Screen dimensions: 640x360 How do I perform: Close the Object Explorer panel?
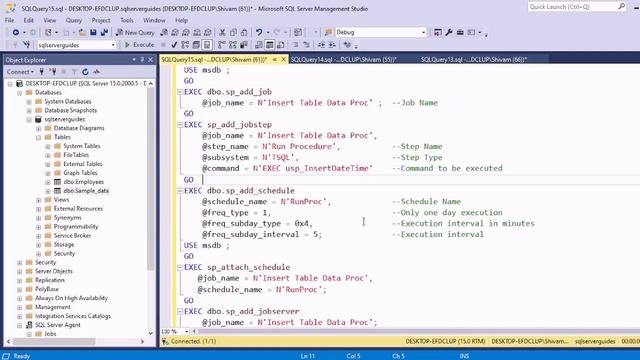coord(151,60)
